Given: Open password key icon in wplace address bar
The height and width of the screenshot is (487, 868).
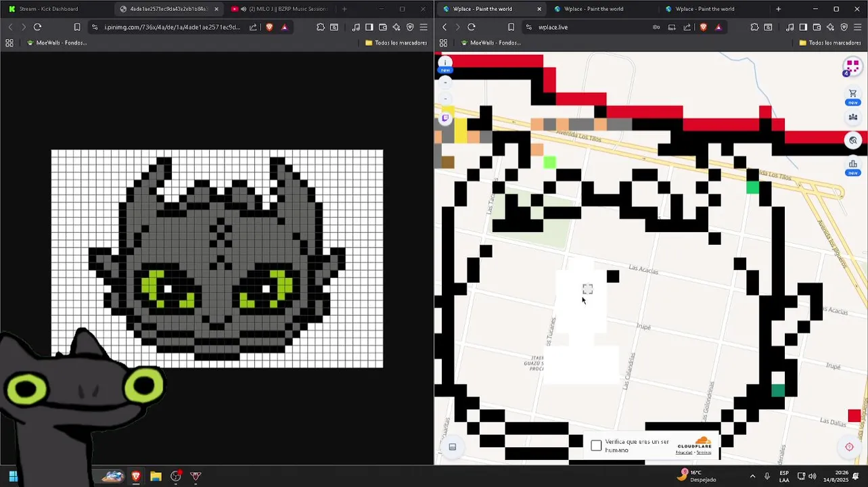Looking at the screenshot, I should coord(656,27).
